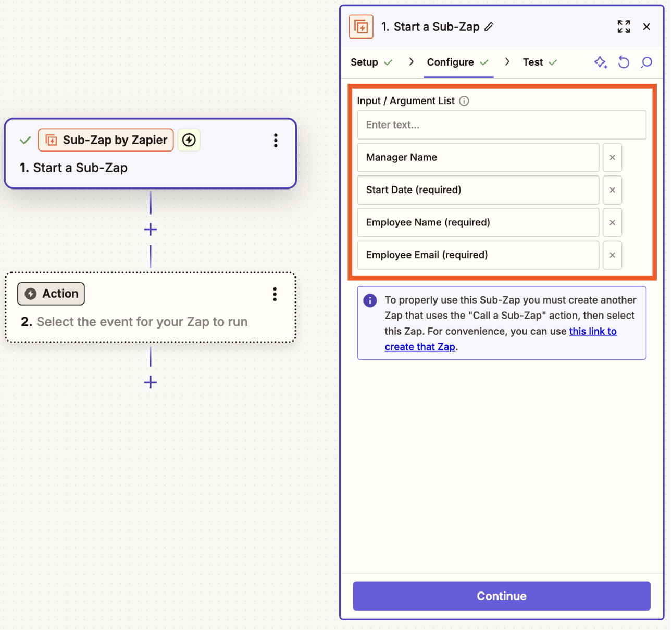Click the chevron between Configure and Test
Viewport: 672px width, 630px height.
tap(507, 62)
